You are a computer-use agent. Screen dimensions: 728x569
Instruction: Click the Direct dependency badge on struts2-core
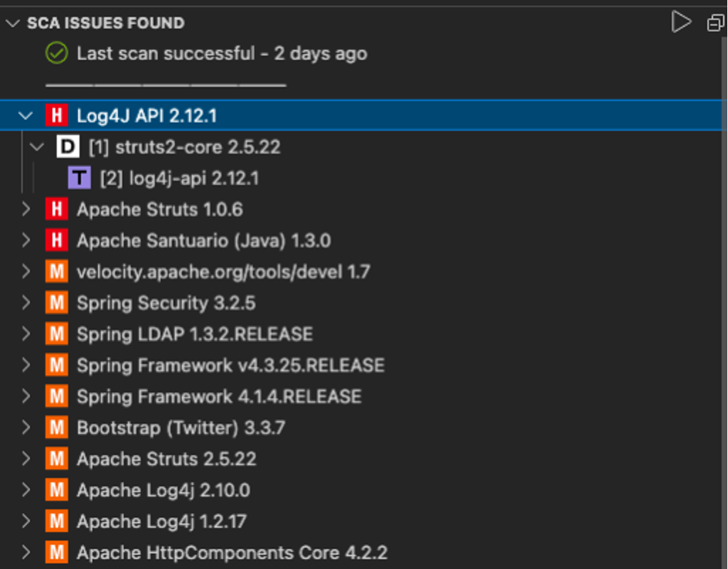click(x=68, y=147)
